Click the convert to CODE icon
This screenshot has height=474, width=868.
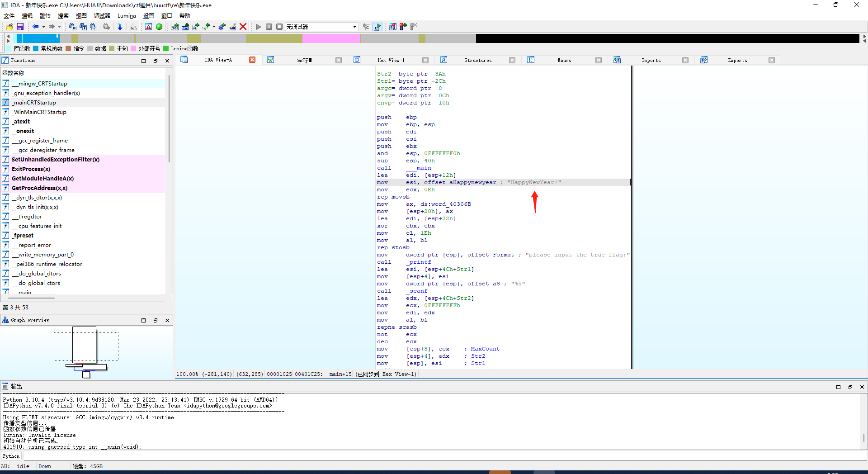pos(175,27)
